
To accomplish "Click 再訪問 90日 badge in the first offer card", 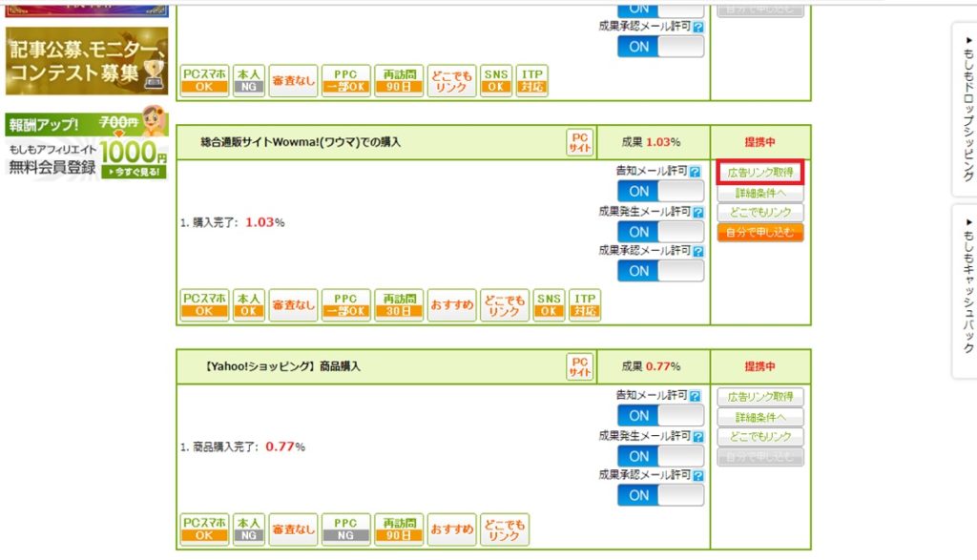I will pyautogui.click(x=399, y=80).
